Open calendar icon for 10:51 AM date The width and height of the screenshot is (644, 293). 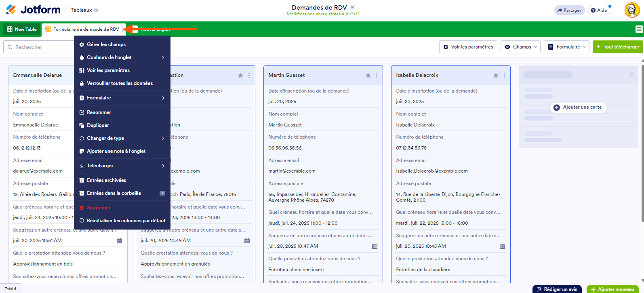coord(119,240)
